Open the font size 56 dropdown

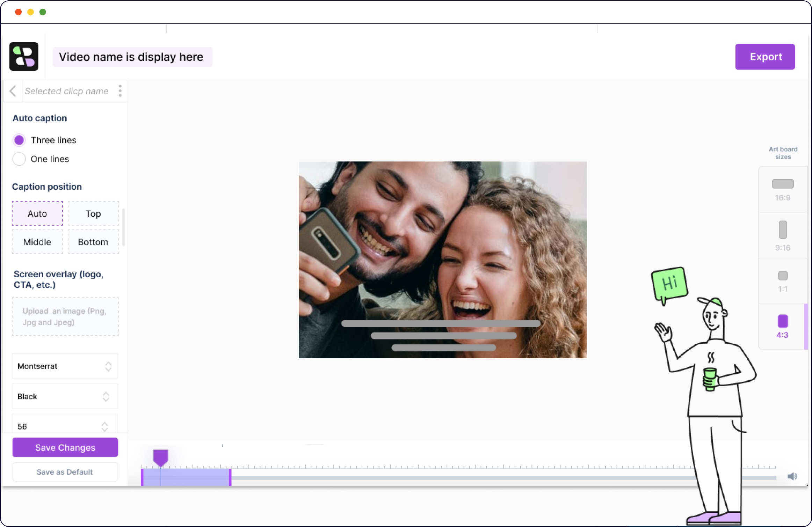tap(65, 426)
